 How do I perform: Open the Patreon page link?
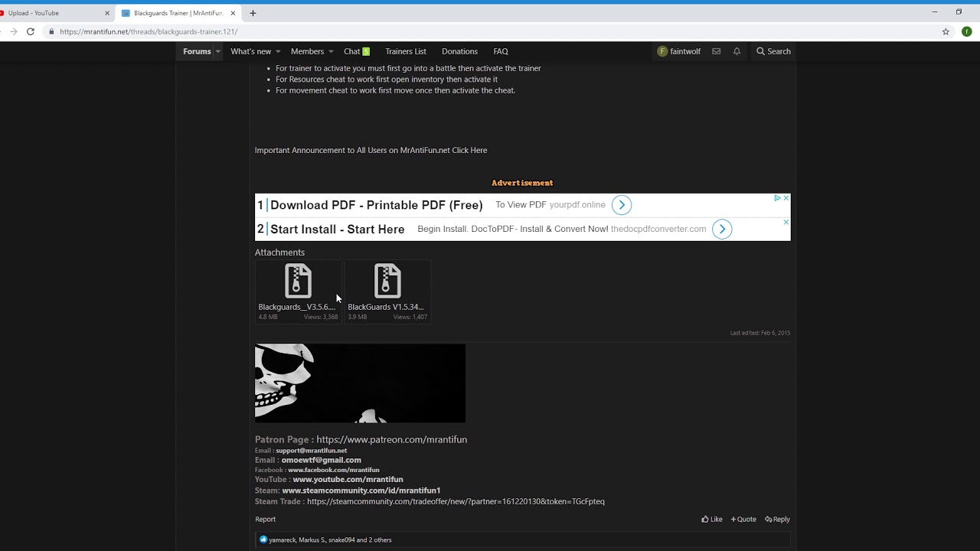tap(391, 439)
